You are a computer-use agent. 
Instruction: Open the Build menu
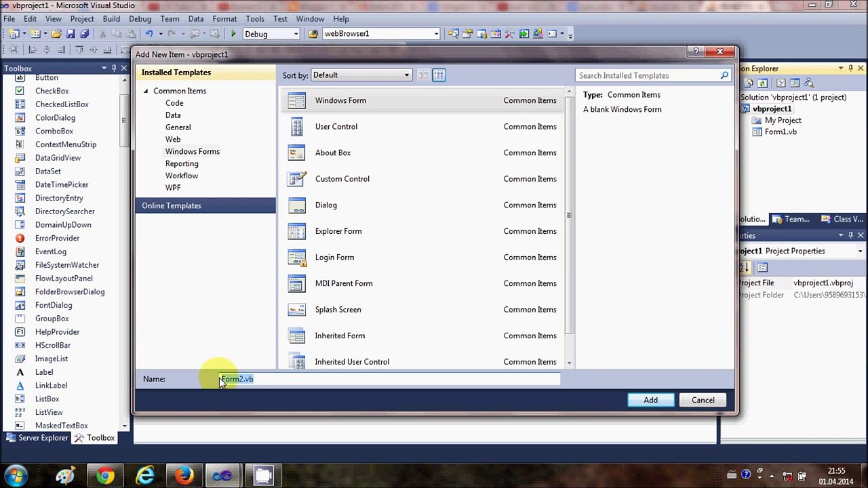coord(111,19)
